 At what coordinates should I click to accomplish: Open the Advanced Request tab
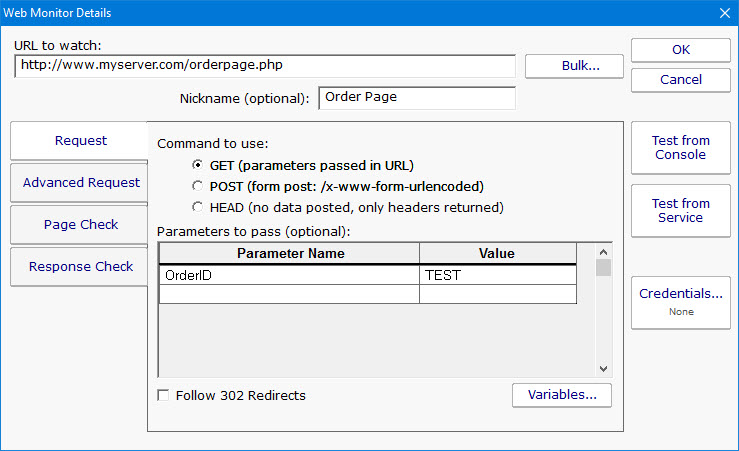pyautogui.click(x=80, y=183)
